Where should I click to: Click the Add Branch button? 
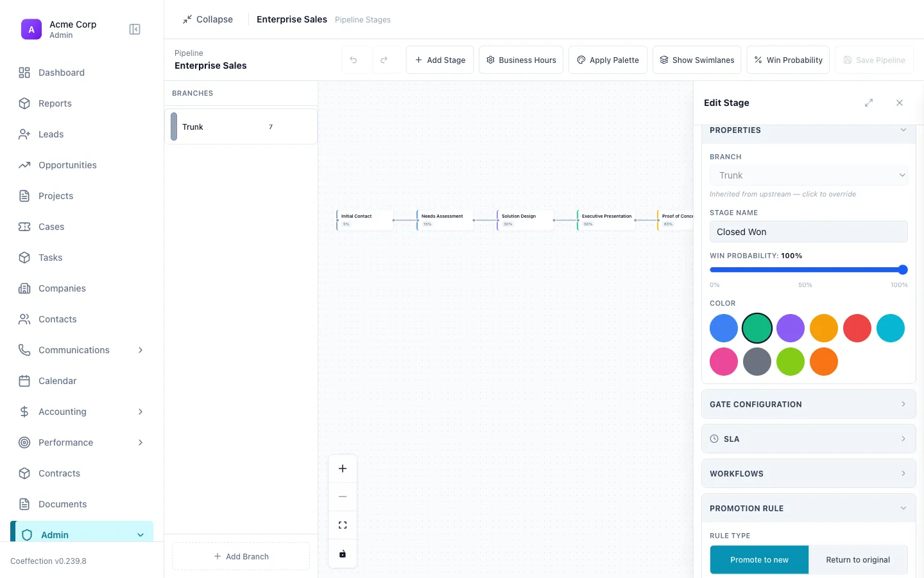[241, 557]
